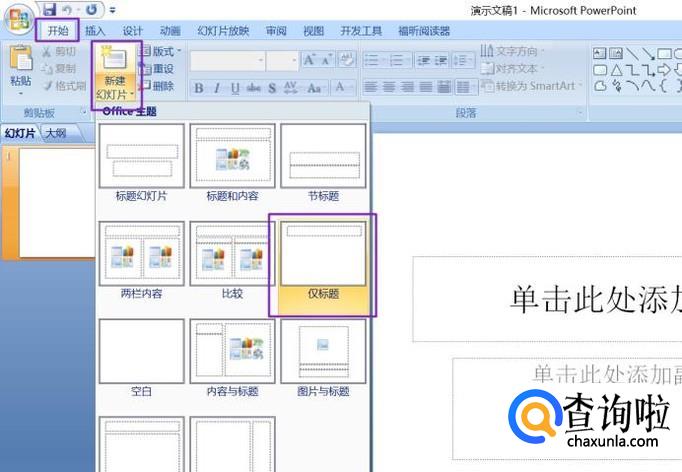Click the numbered list icon
Screen dimensions: 682x472
point(399,60)
